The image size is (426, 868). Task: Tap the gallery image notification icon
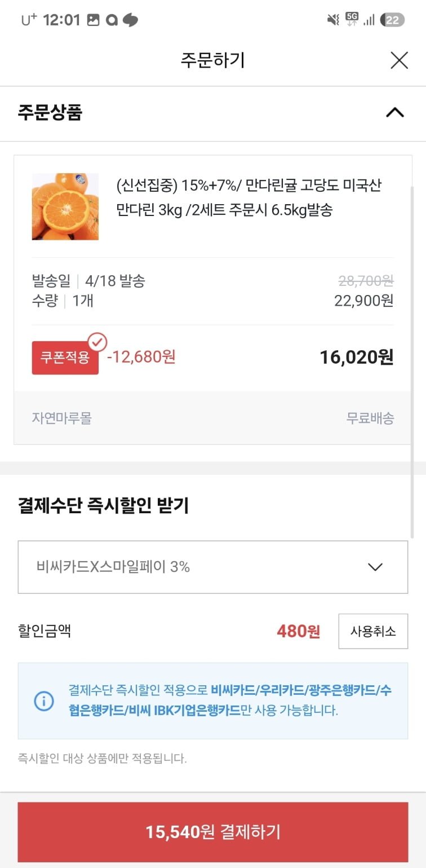click(x=93, y=20)
